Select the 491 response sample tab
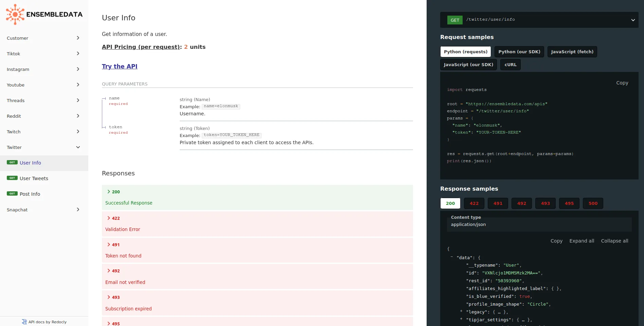Viewport: 644px width, 326px height. pos(498,203)
